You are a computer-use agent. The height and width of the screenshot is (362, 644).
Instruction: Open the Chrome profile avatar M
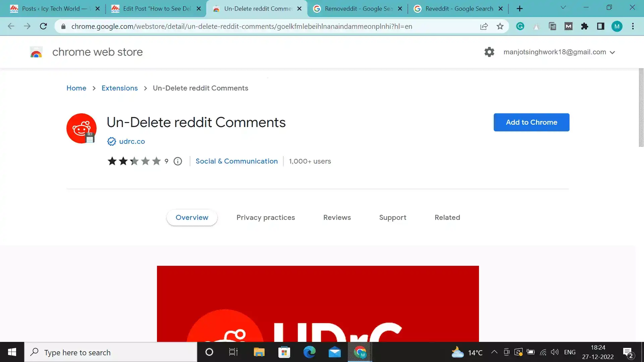tap(617, 26)
